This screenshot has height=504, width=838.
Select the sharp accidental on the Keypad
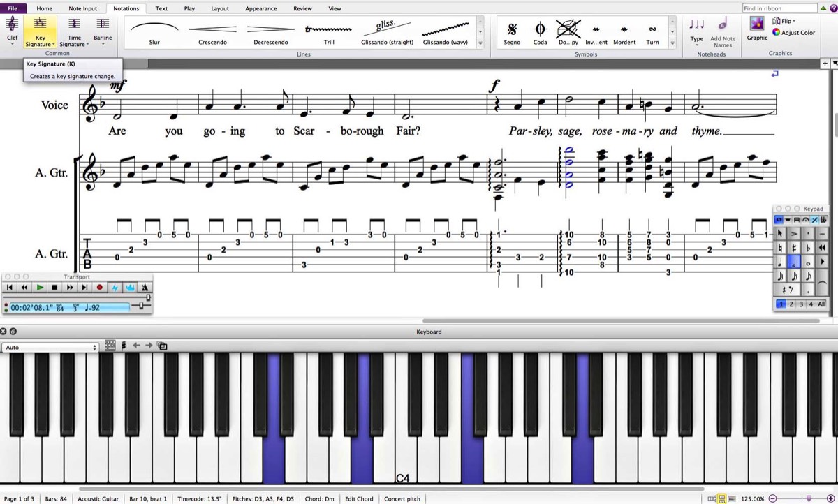tap(795, 248)
